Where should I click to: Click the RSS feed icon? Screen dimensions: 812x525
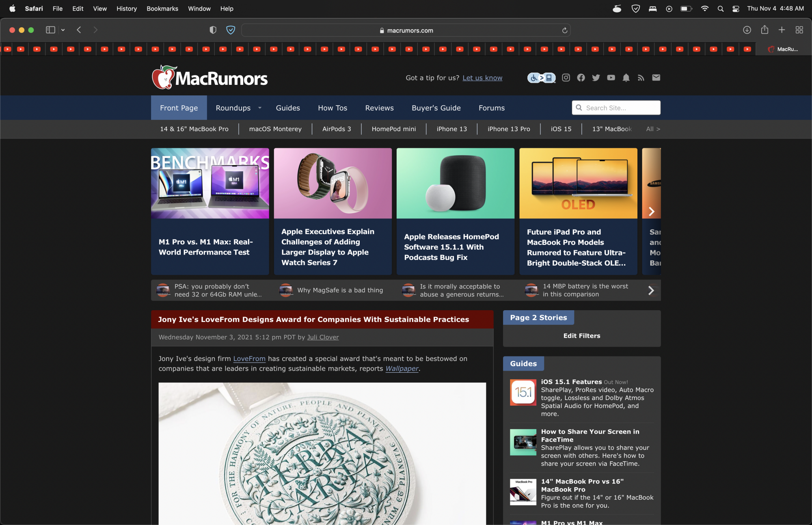641,78
